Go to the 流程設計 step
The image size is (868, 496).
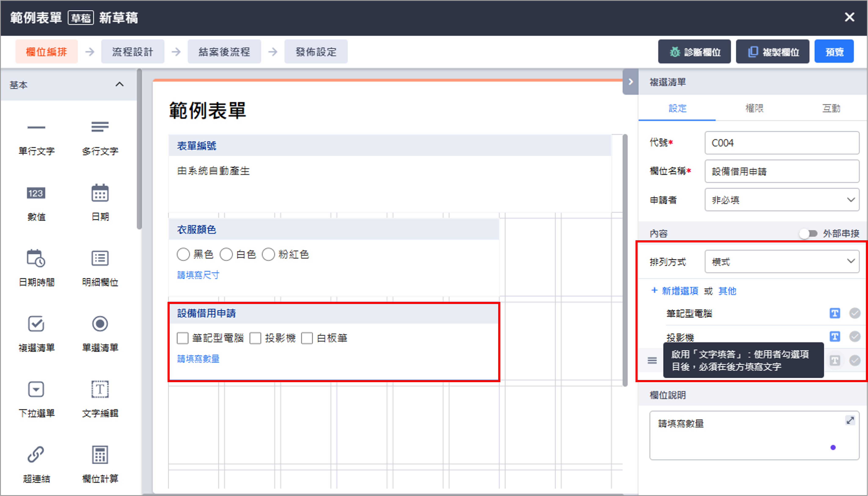tap(132, 52)
